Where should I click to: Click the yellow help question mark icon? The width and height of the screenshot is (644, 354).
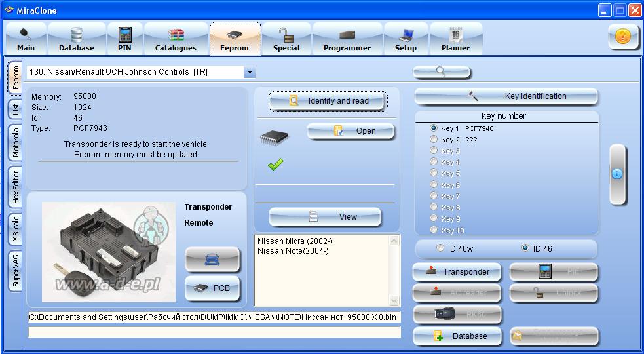(x=622, y=37)
